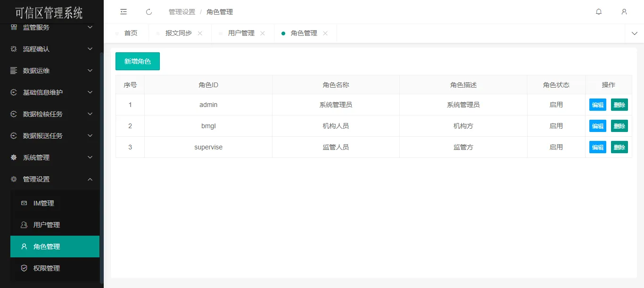Screen dimensions: 644x288
Task: Delete the supervise role
Action: (619, 147)
